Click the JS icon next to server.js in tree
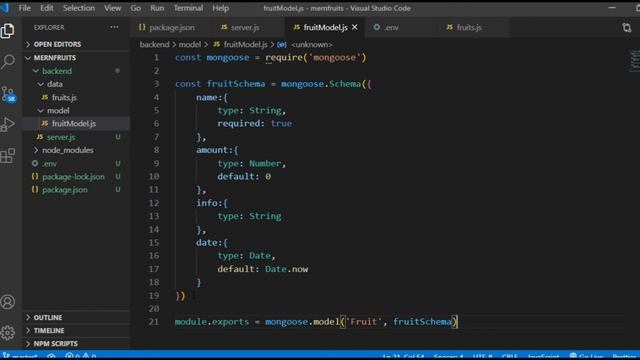This screenshot has width=640, height=360. click(40, 137)
